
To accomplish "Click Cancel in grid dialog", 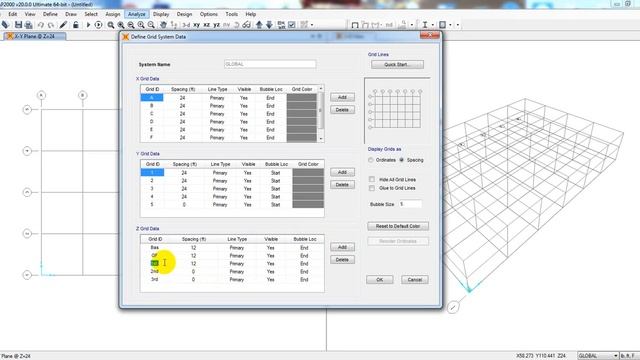I will [415, 280].
